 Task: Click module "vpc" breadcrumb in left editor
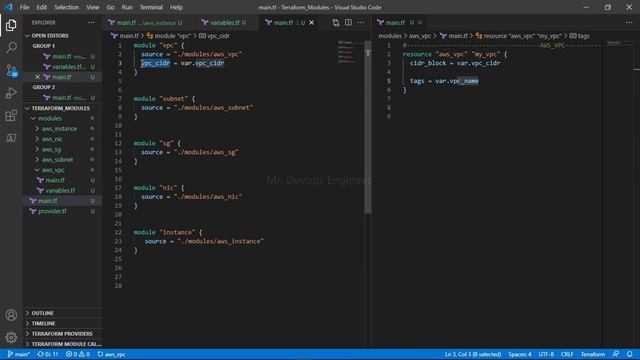coord(169,36)
